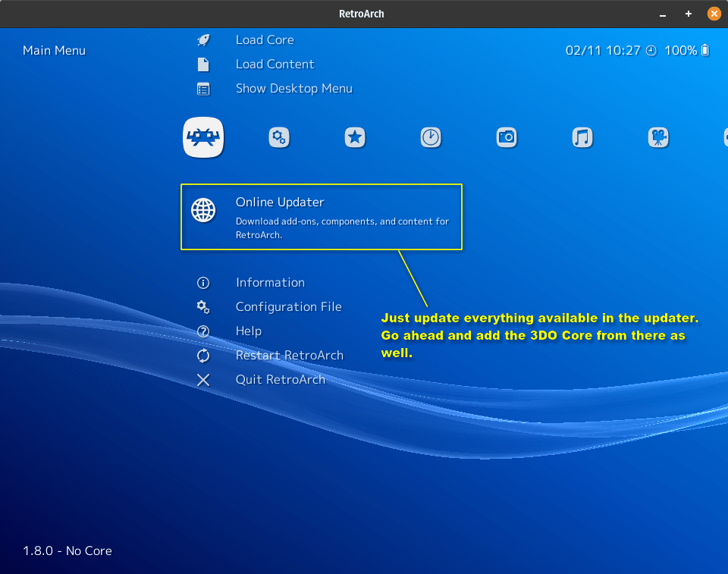This screenshot has height=574, width=728.
Task: Open the Settings gears tab icon
Action: [x=279, y=137]
